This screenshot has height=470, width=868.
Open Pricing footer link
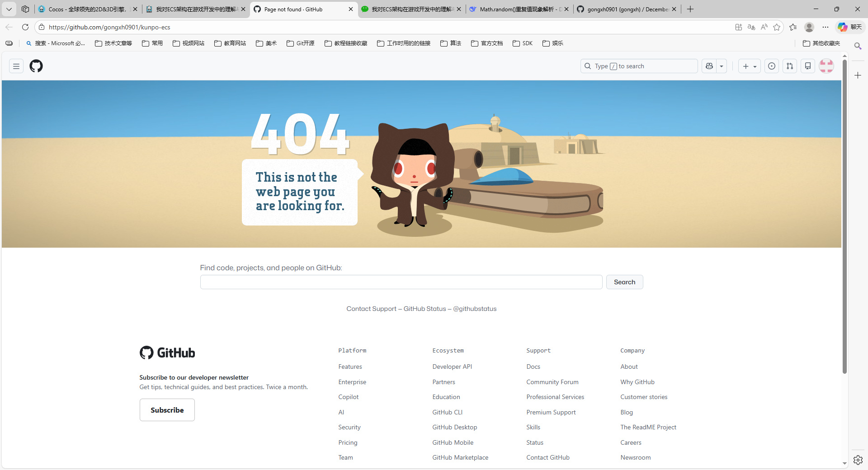(348, 443)
